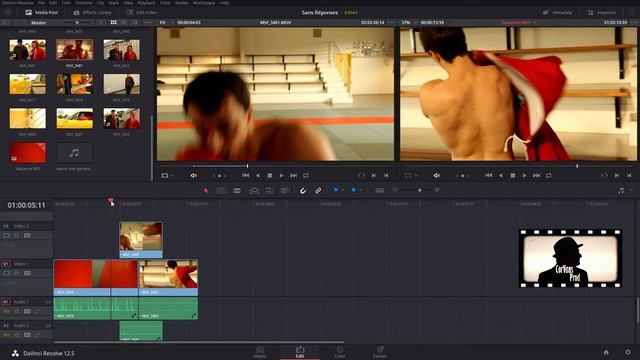Open the Effects Library panel
This screenshot has width=640, height=360.
(93, 13)
